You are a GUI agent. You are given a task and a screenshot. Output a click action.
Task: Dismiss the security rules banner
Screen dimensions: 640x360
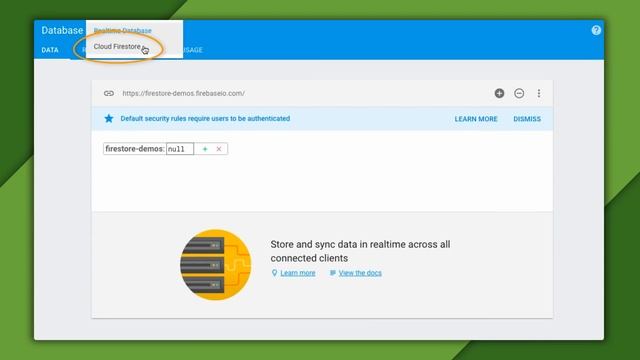pyautogui.click(x=527, y=119)
